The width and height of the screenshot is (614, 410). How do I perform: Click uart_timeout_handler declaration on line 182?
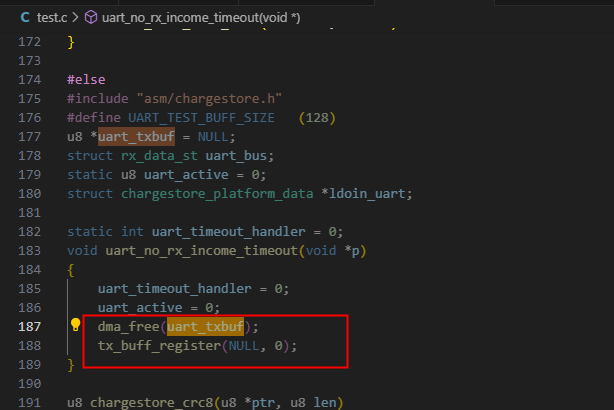pos(228,232)
